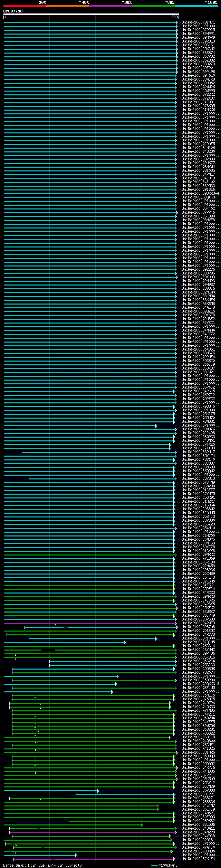This screenshot has height=868, width=221.
Task: Select the UniRef100_Q9NKX2 label
Action: 198,555
